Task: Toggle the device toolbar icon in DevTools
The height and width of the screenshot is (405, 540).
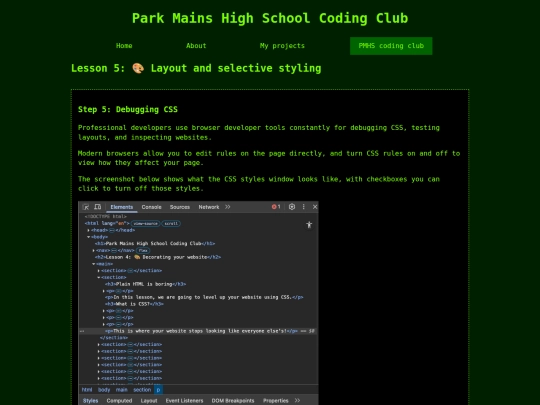Action: tap(97, 207)
